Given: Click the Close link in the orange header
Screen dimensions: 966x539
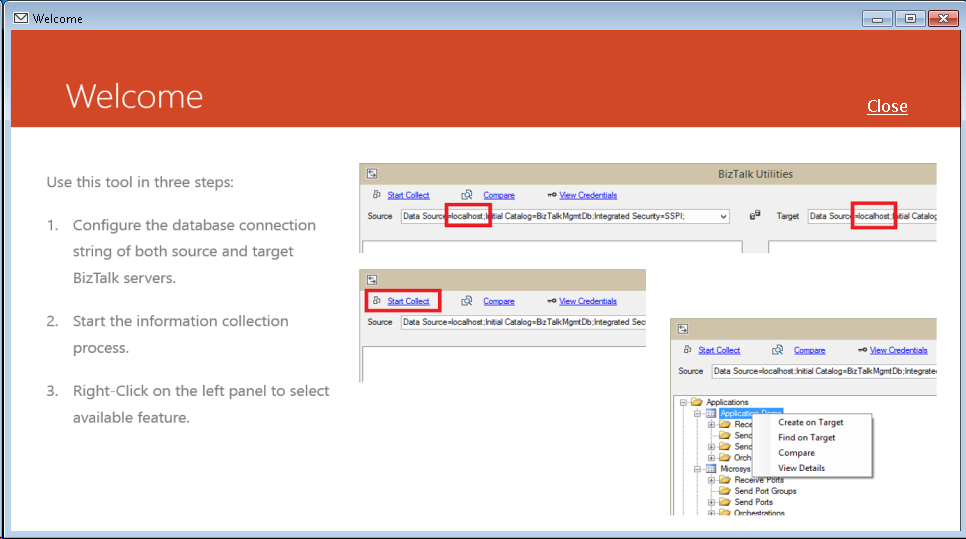Looking at the screenshot, I should (887, 106).
